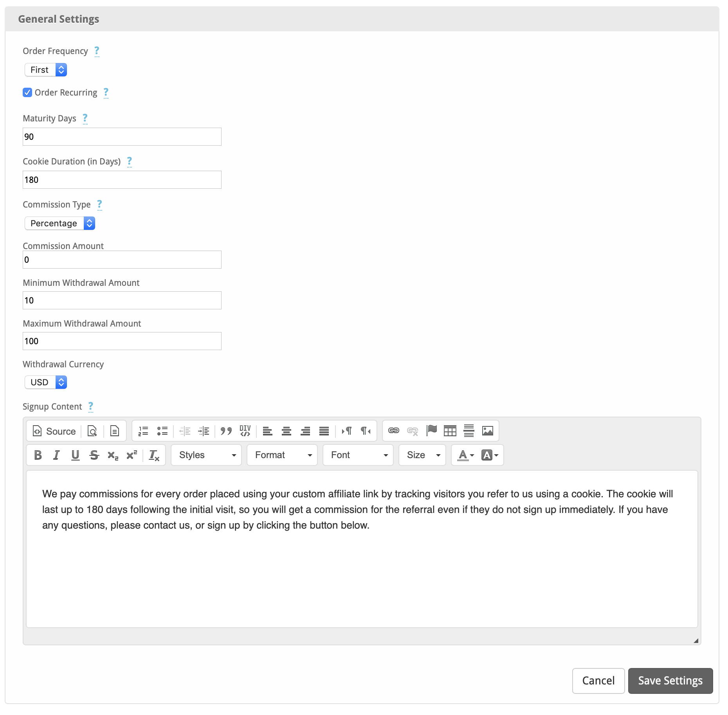Insert a numbered list in the editor
Image resolution: width=728 pixels, height=715 pixels.
coord(143,431)
